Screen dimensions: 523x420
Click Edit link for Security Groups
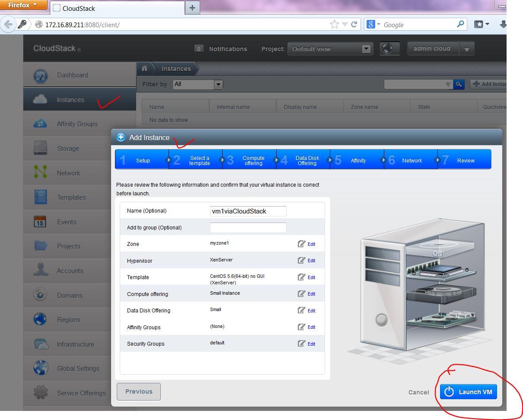pos(311,344)
